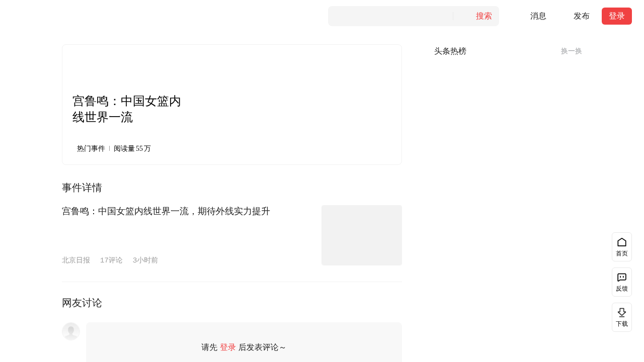
Task: Refresh hot list with 换一换
Action: [571, 51]
